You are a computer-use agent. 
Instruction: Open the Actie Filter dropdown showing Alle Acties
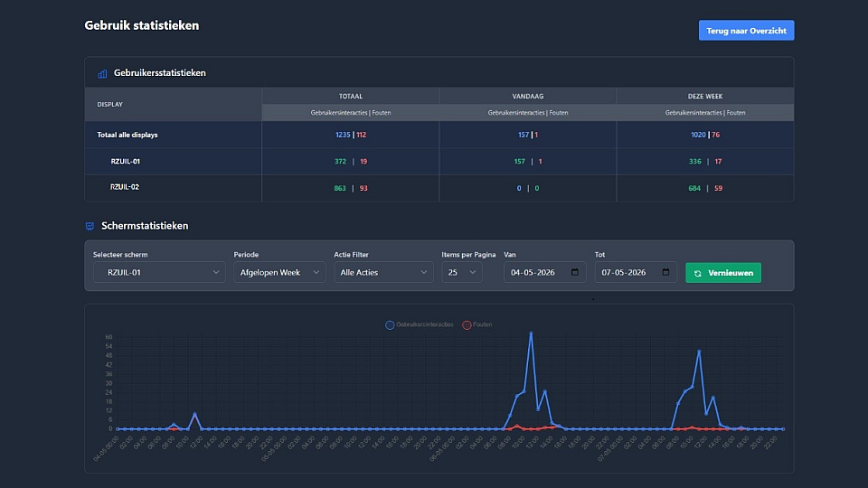383,272
